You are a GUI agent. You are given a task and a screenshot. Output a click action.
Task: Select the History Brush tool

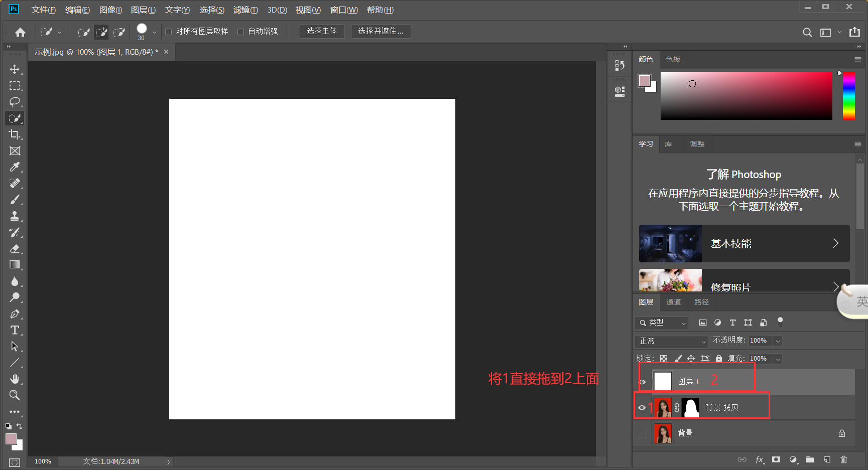pyautogui.click(x=15, y=232)
